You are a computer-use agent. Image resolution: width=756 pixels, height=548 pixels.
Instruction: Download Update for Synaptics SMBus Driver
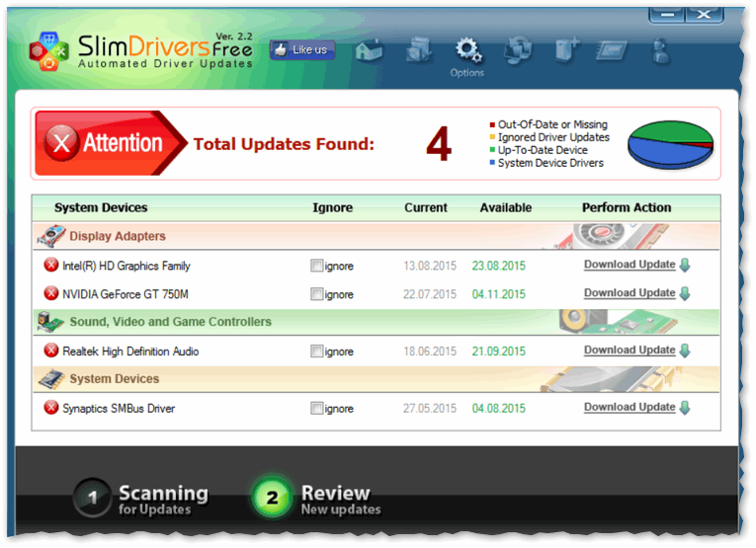point(630,408)
